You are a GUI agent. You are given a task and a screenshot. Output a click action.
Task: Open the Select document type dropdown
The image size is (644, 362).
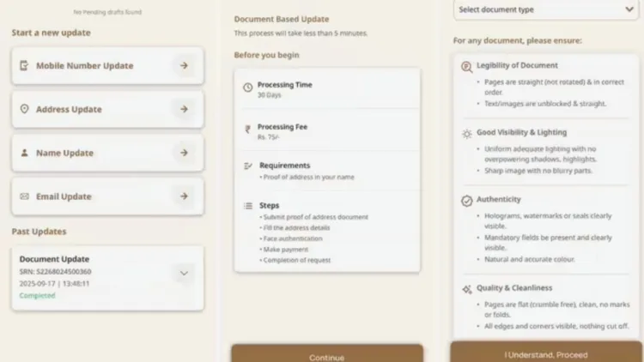click(546, 9)
